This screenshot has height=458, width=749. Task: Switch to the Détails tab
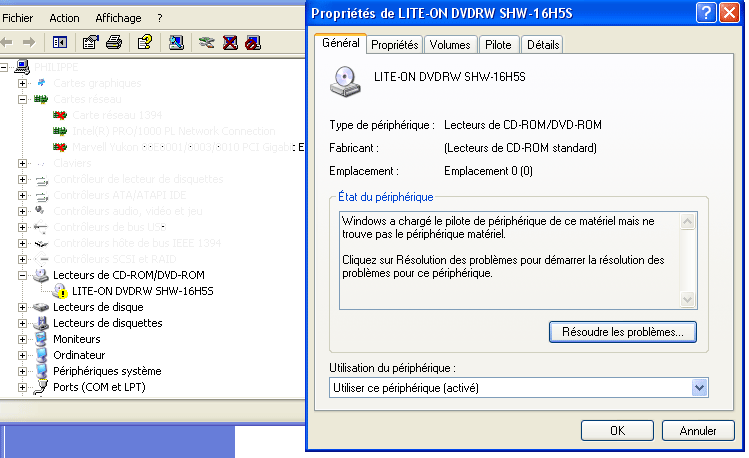(x=543, y=45)
